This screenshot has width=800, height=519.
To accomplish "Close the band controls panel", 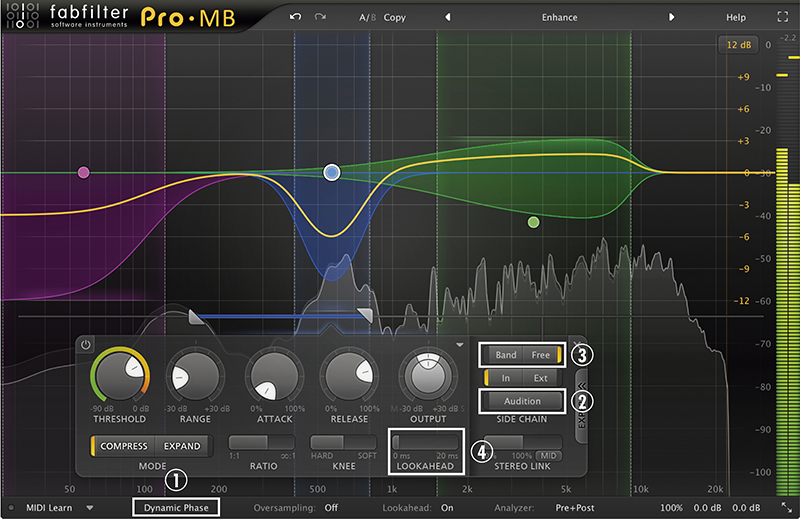I will point(578,344).
